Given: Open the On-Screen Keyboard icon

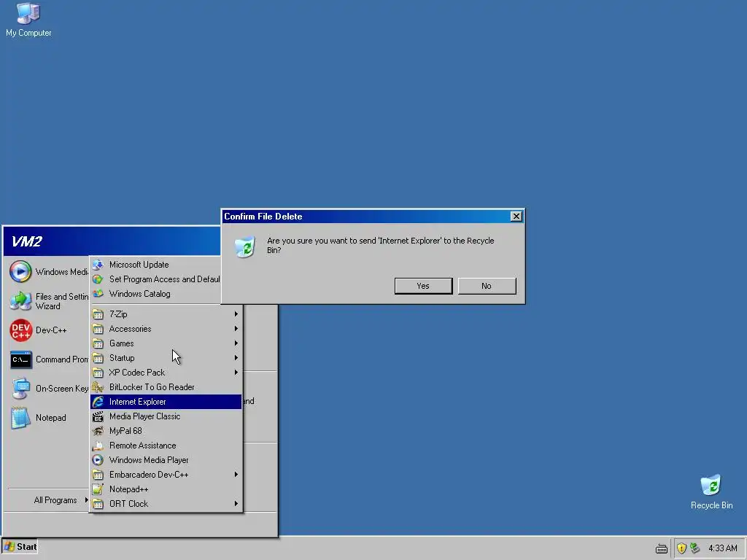Looking at the screenshot, I should pyautogui.click(x=20, y=389).
